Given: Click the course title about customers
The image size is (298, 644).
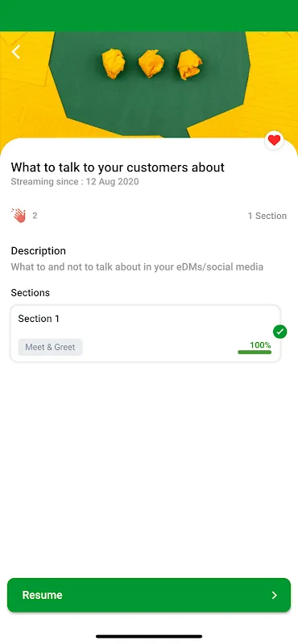Looking at the screenshot, I should (118, 167).
